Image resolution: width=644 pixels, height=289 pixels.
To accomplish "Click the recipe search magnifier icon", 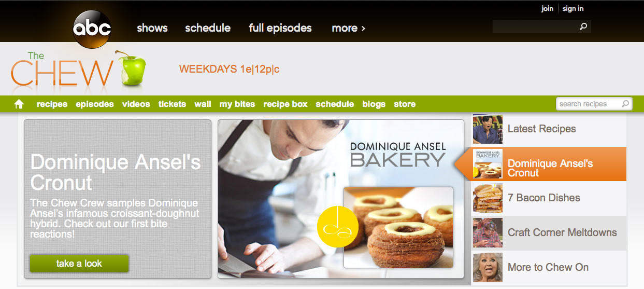I will pyautogui.click(x=625, y=104).
